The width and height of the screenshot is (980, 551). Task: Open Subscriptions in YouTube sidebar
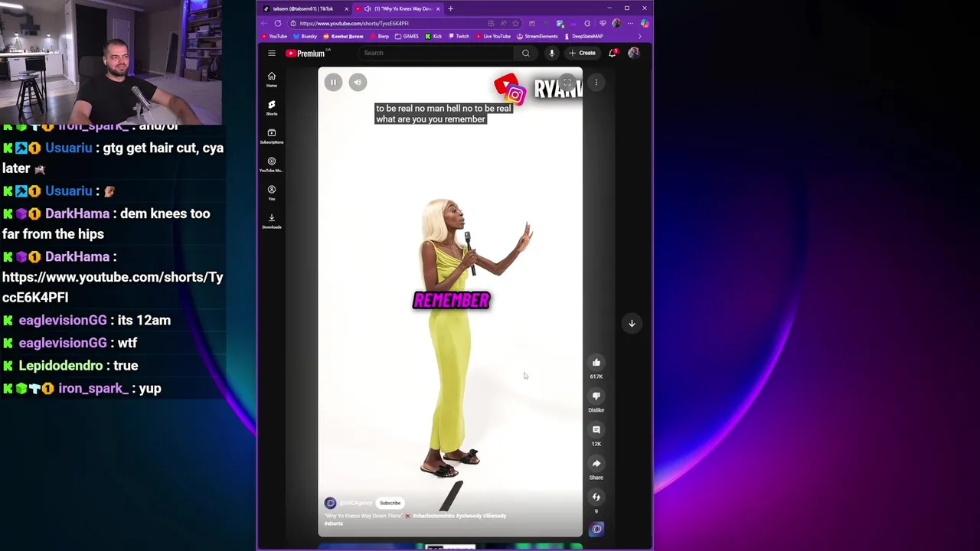tap(272, 135)
